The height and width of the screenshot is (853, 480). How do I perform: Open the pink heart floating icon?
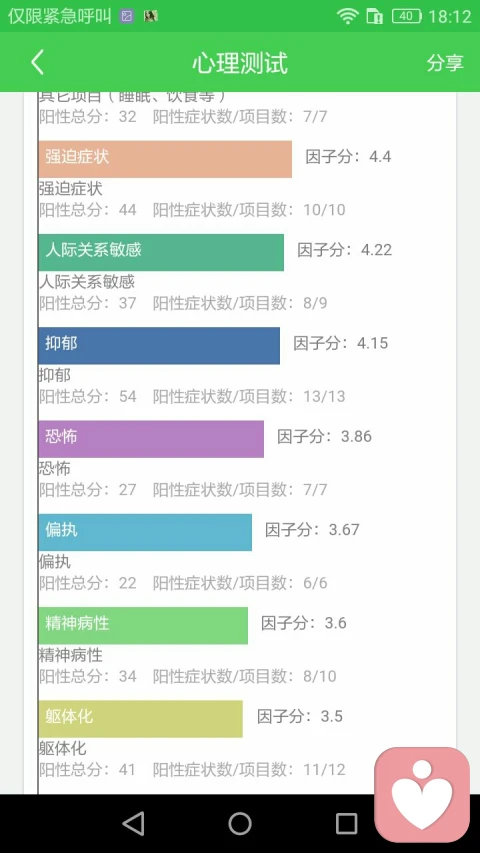[x=422, y=795]
